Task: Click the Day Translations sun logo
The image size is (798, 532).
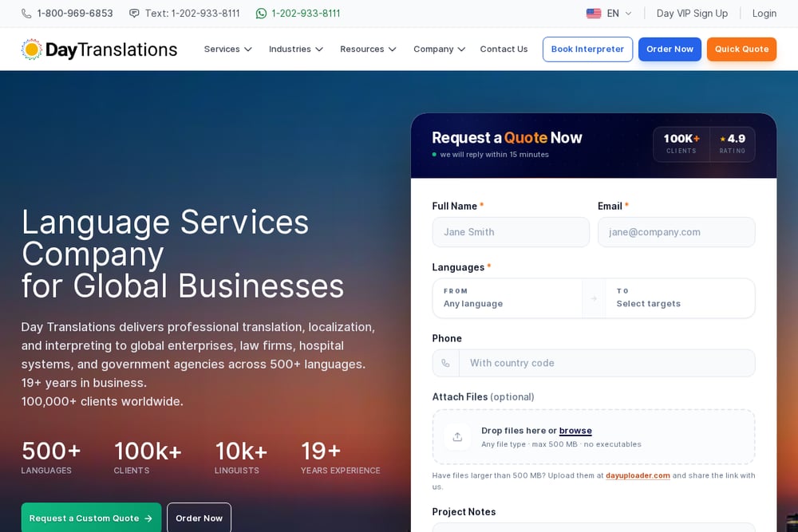Action: click(32, 49)
